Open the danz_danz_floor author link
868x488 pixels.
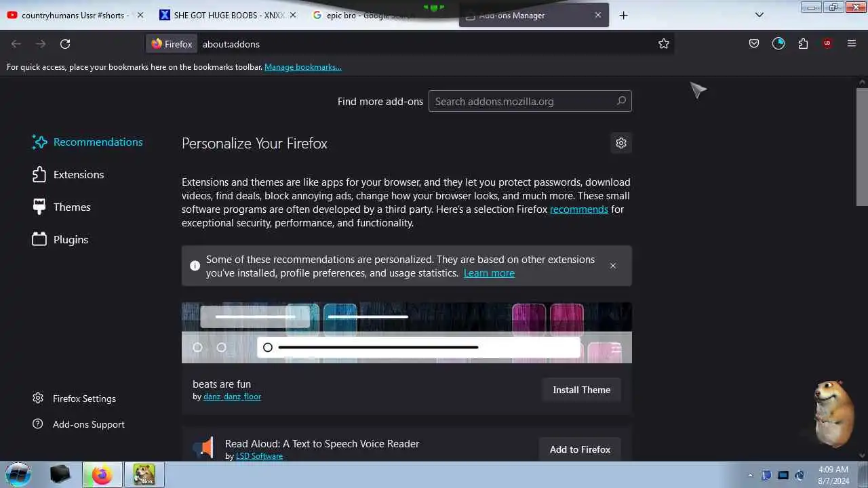(x=232, y=396)
